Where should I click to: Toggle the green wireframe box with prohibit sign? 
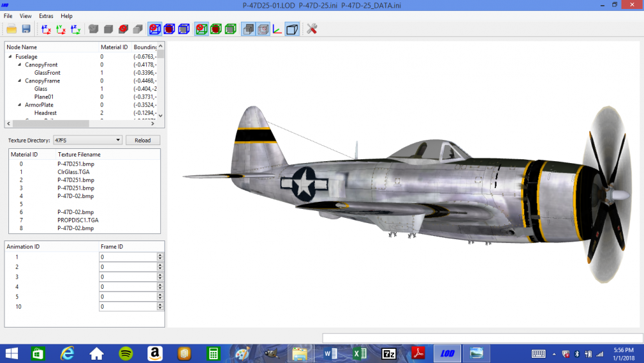point(201,29)
